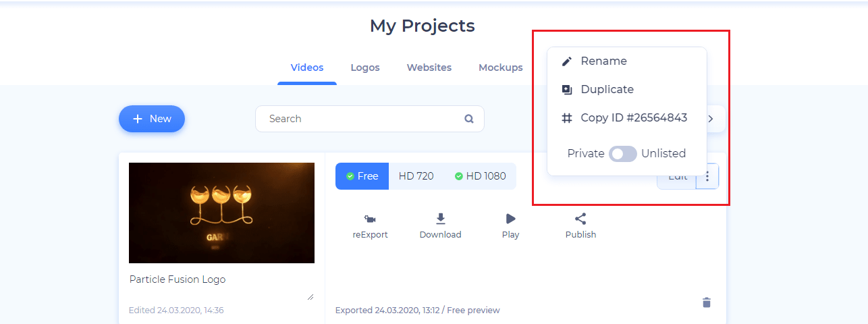Open the Particle Fusion Logo thumbnail
The height and width of the screenshot is (324, 868).
[221, 213]
